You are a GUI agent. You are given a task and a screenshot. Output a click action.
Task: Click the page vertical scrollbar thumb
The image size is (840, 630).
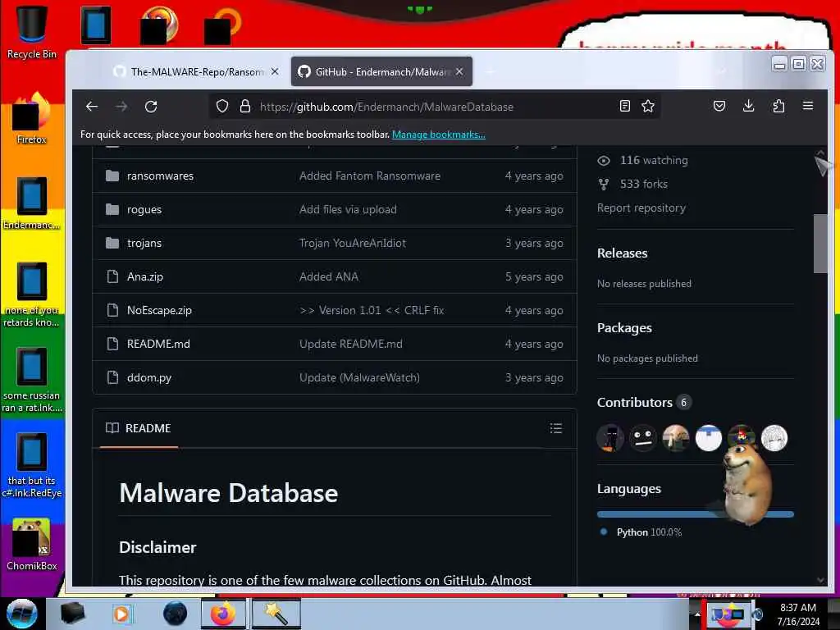tap(820, 244)
